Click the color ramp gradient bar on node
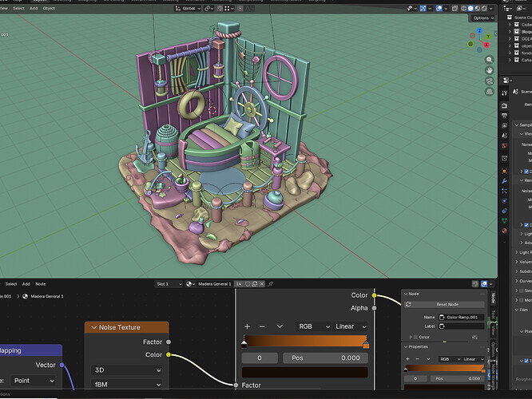532x399 pixels. [x=305, y=341]
